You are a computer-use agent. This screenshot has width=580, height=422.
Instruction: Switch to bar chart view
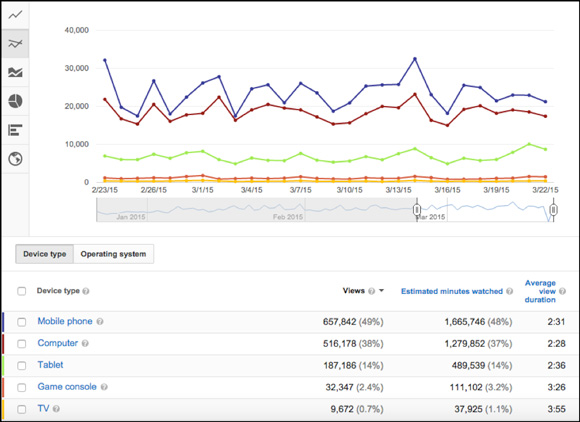(x=15, y=130)
